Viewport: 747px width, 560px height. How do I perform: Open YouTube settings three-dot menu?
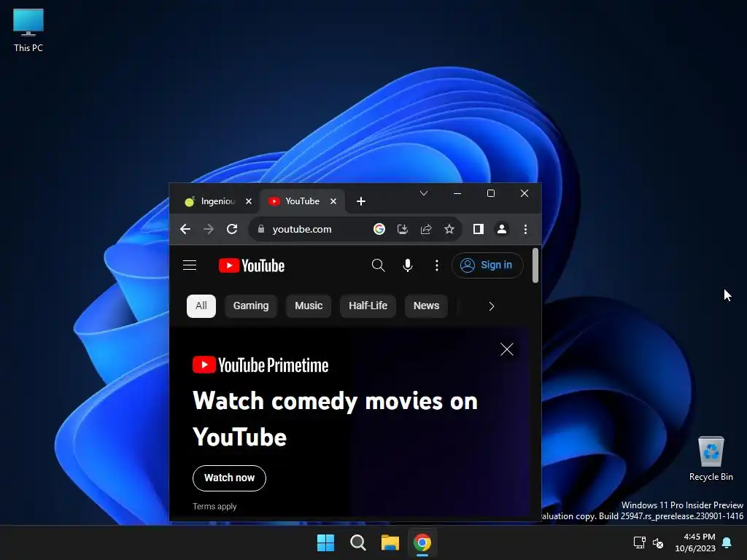pyautogui.click(x=437, y=265)
